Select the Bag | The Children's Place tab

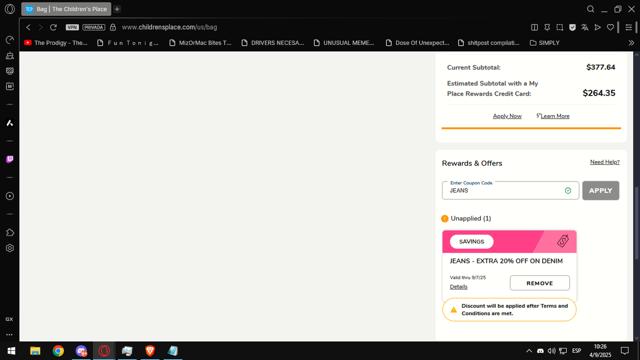(66, 9)
